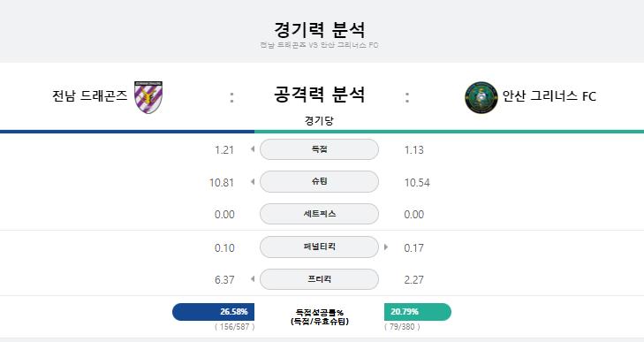The width and height of the screenshot is (644, 342).
Task: Click the green 20.79% success rate bar
Action: point(418,312)
